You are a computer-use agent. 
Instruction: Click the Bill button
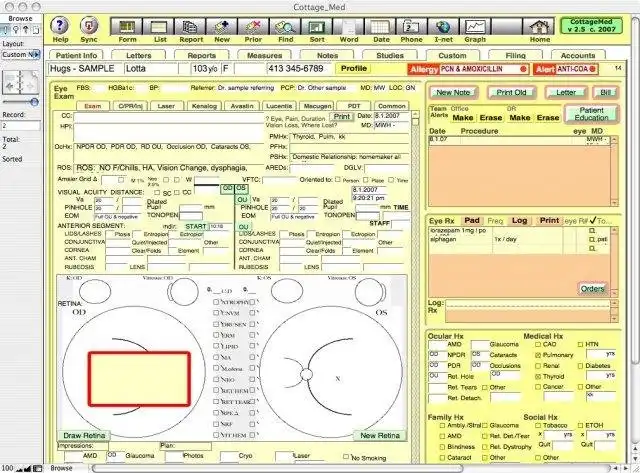coord(605,93)
